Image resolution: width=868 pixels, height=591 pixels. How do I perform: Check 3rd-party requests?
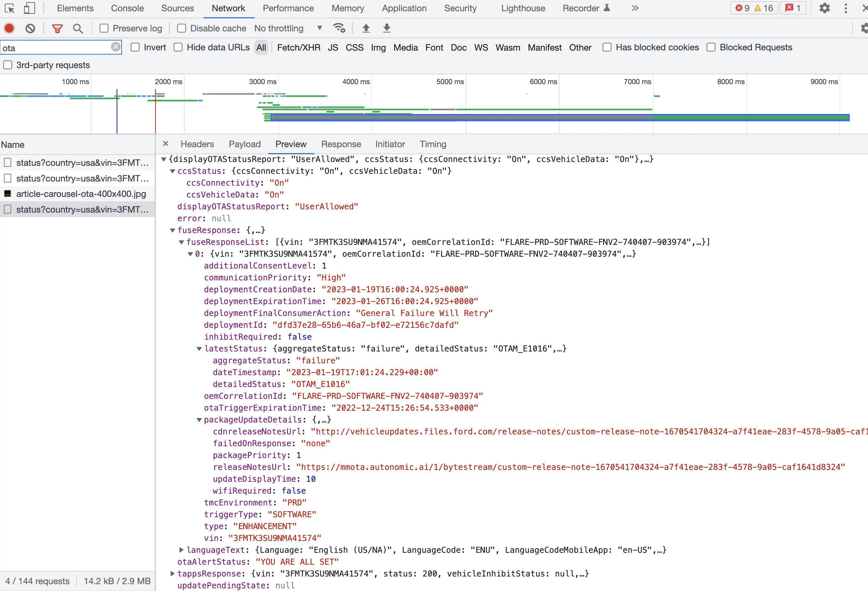7,65
